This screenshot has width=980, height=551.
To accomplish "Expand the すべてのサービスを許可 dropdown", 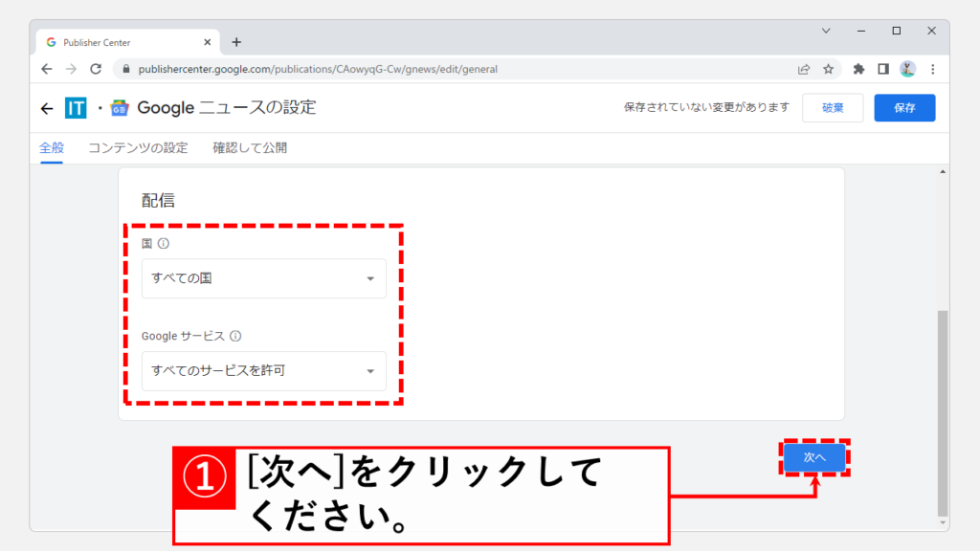I will (x=264, y=371).
